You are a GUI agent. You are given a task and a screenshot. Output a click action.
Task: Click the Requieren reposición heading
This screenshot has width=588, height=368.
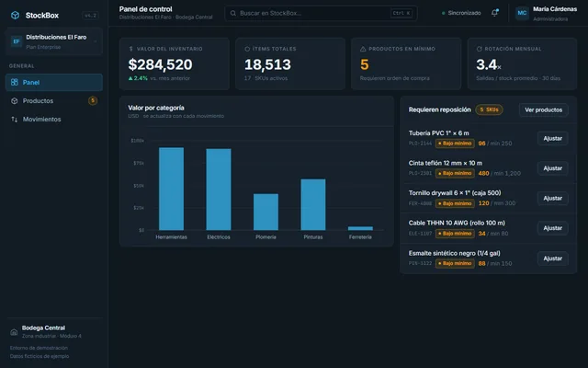tap(439, 109)
